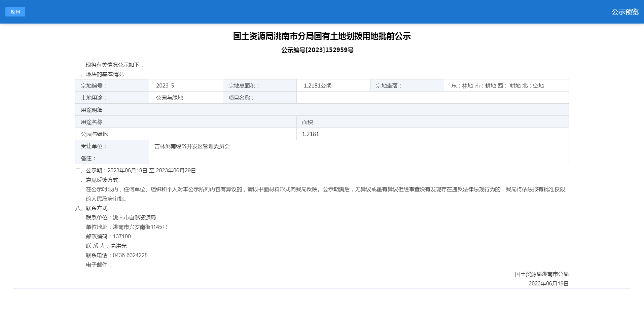Click the location value 东：林地 南：耕地
This screenshot has width=644, height=315.
click(473, 85)
